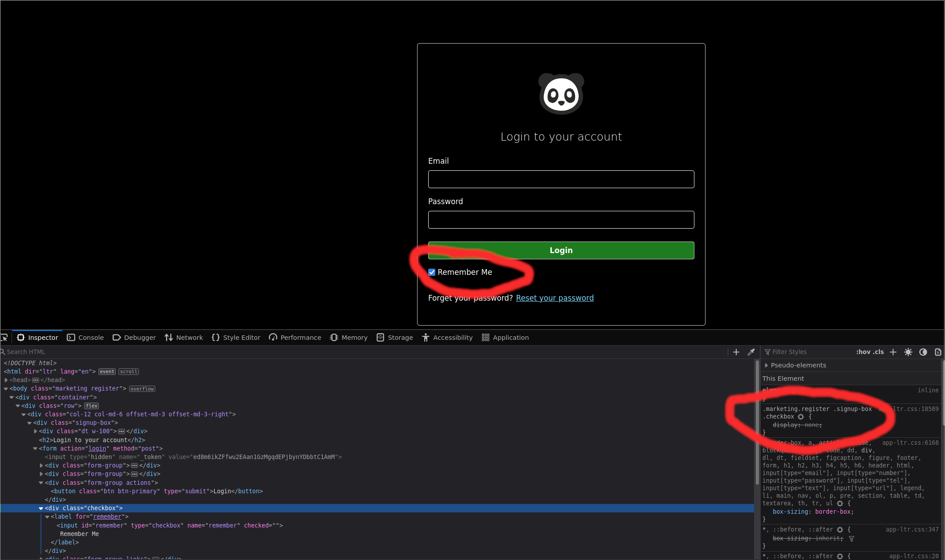Click the green Login button
The image size is (945, 560).
point(561,250)
